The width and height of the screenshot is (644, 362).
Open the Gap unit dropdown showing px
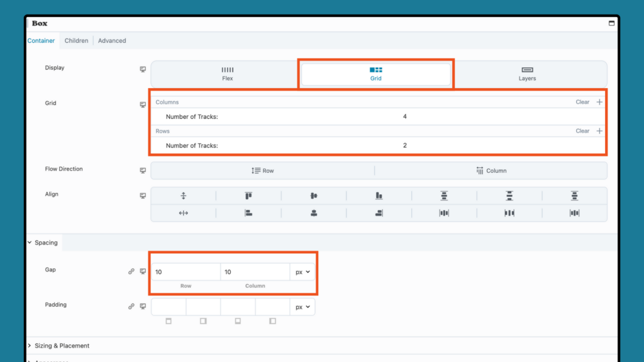click(302, 271)
